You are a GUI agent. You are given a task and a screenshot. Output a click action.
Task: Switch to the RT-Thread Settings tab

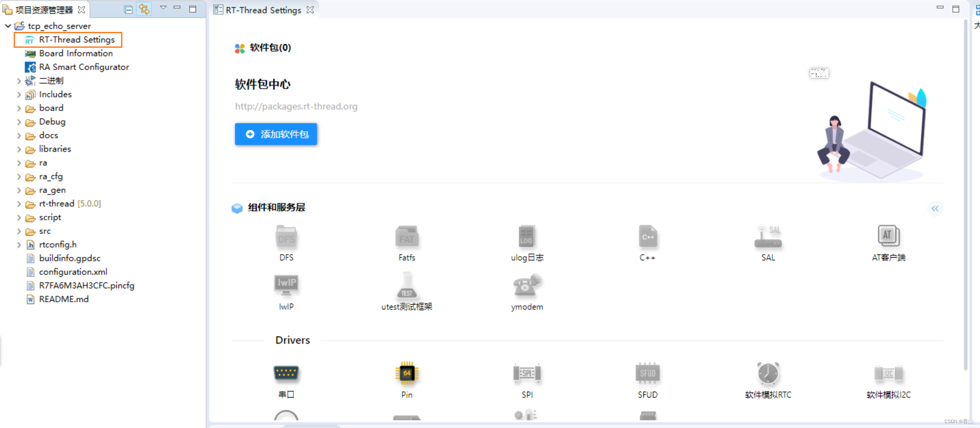coord(263,10)
